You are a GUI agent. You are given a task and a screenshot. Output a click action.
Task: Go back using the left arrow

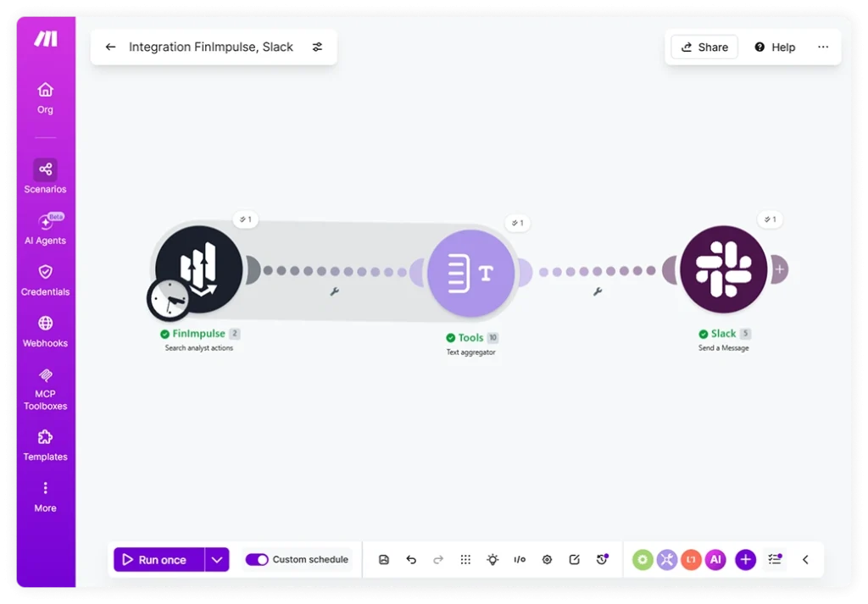click(x=111, y=47)
